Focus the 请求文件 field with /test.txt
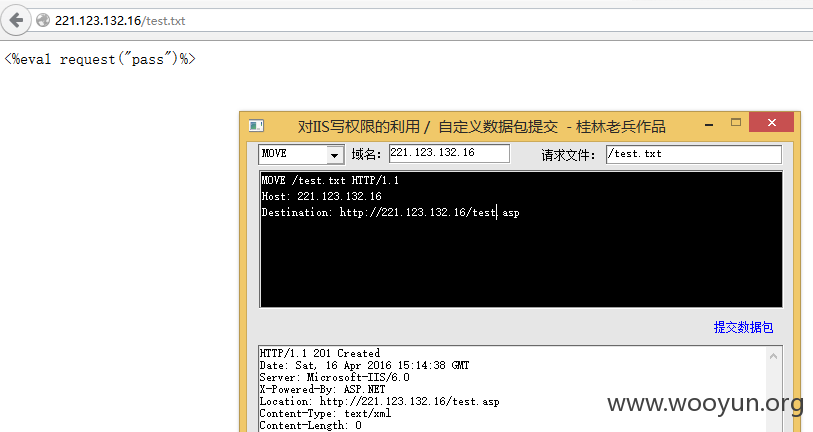This screenshot has width=813, height=432. click(693, 155)
